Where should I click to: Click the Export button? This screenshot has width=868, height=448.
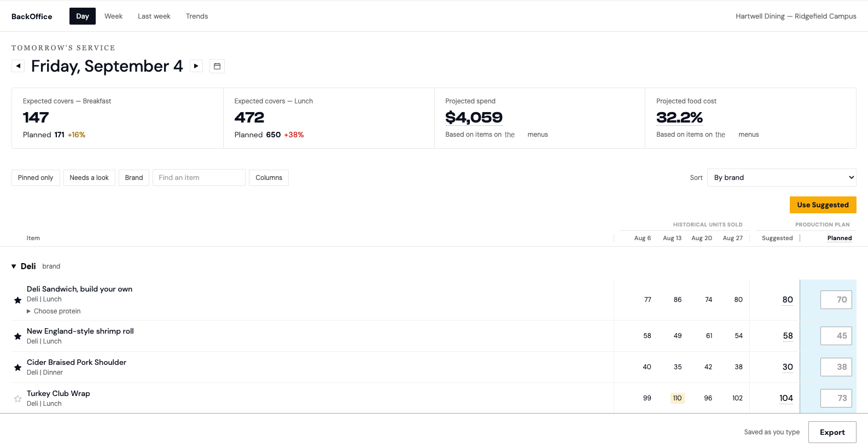pos(832,432)
